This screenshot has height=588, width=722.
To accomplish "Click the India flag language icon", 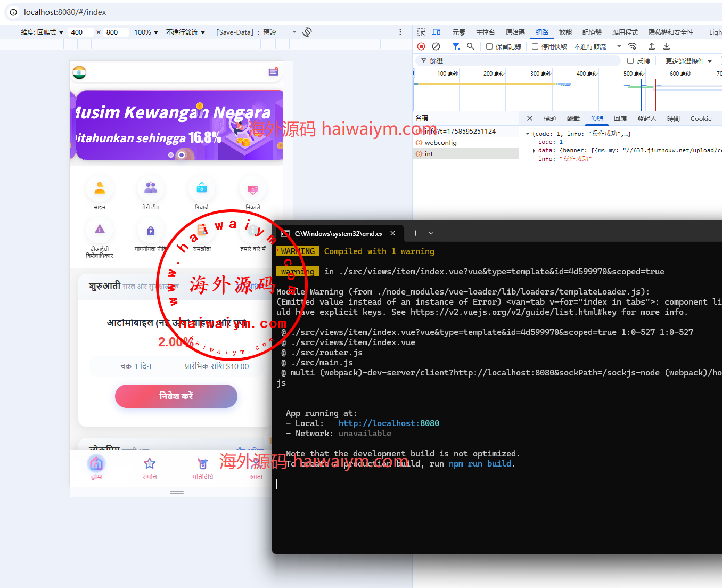I will pos(79,72).
